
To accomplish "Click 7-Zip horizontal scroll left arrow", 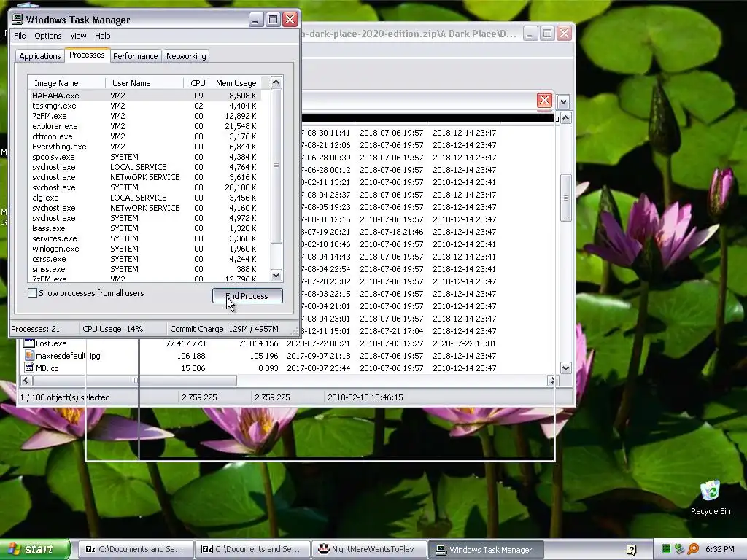I will (26, 380).
